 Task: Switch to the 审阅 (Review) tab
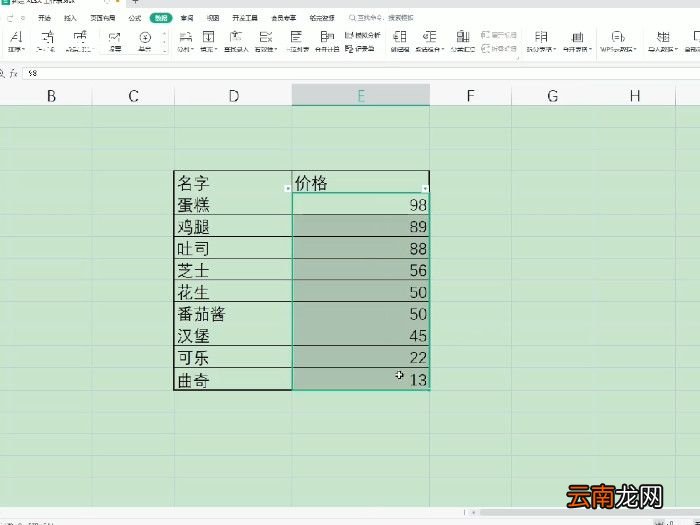(187, 18)
